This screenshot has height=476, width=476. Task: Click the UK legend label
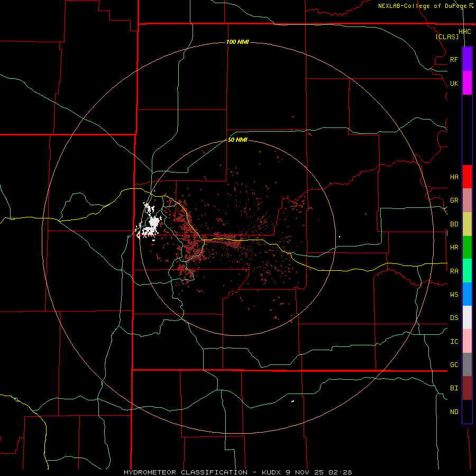click(x=454, y=83)
